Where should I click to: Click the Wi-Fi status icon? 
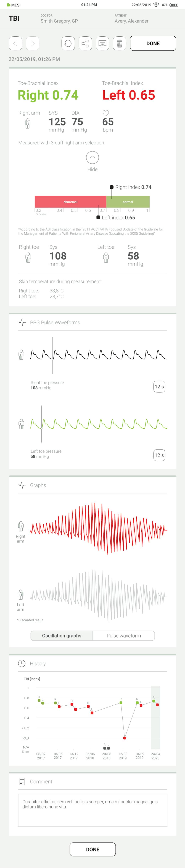point(156,5)
